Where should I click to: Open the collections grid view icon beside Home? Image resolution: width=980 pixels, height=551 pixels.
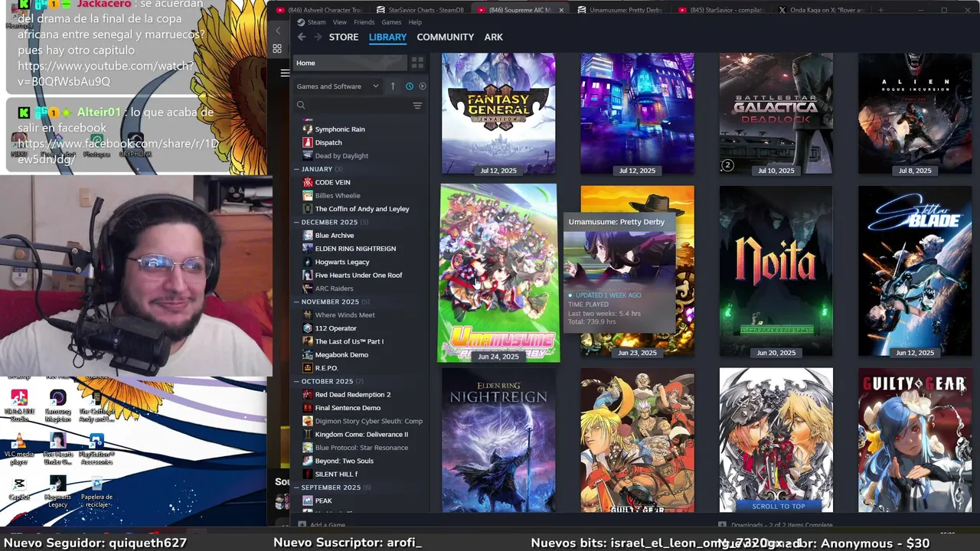click(417, 63)
